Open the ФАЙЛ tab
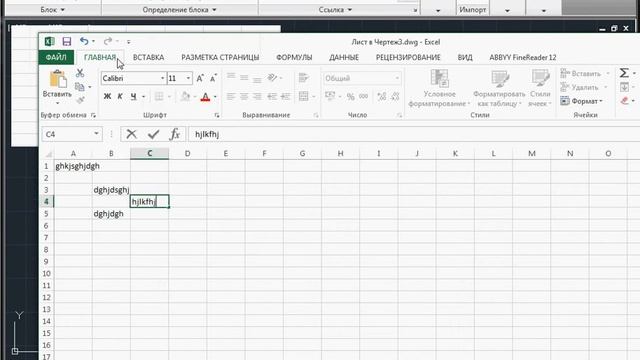The width and height of the screenshot is (640, 360). 56,58
